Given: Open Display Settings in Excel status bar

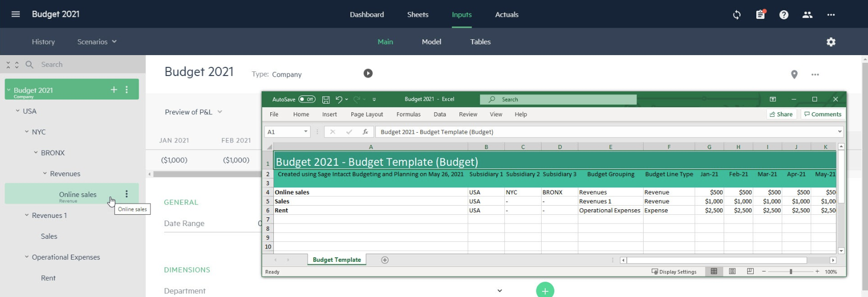Looking at the screenshot, I should (674, 271).
